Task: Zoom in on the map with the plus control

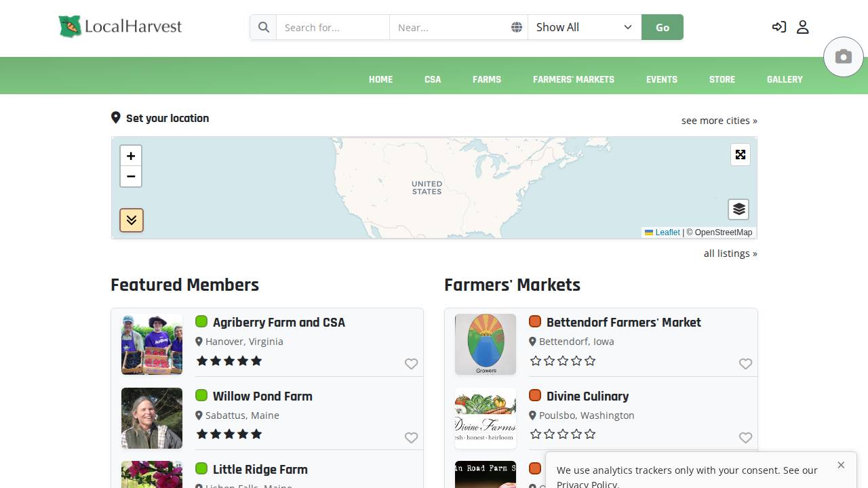Action: coord(131,156)
